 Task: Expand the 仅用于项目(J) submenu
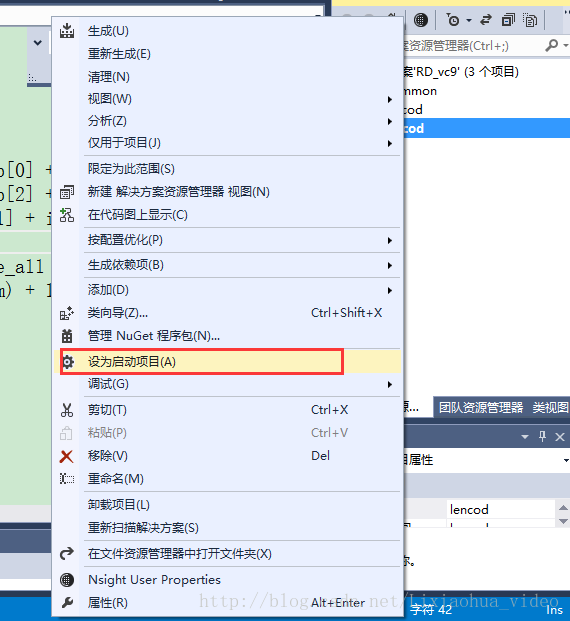390,143
